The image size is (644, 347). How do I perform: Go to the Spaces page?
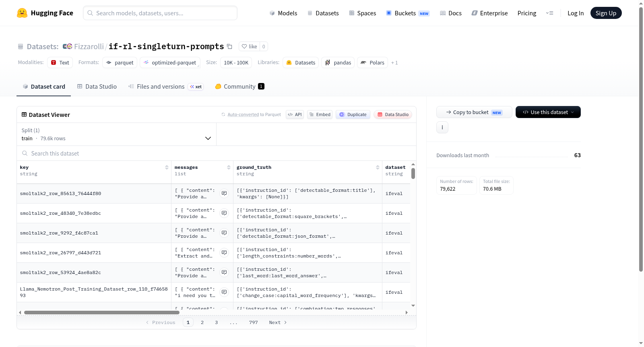[x=363, y=13]
